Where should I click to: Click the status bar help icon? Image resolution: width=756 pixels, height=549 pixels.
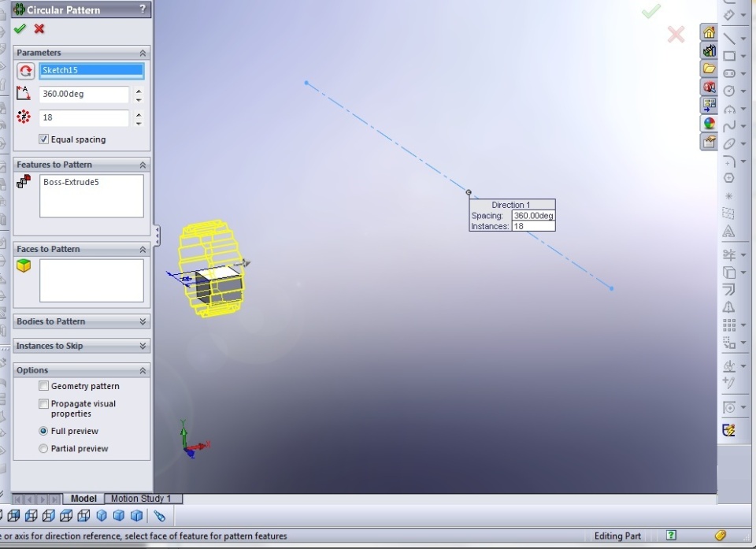tap(671, 535)
